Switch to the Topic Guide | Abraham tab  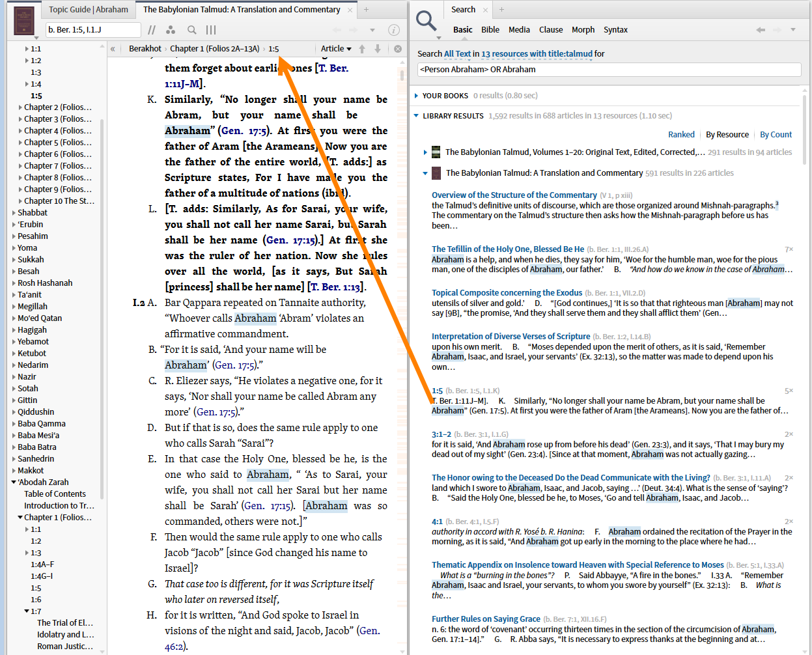[89, 10]
